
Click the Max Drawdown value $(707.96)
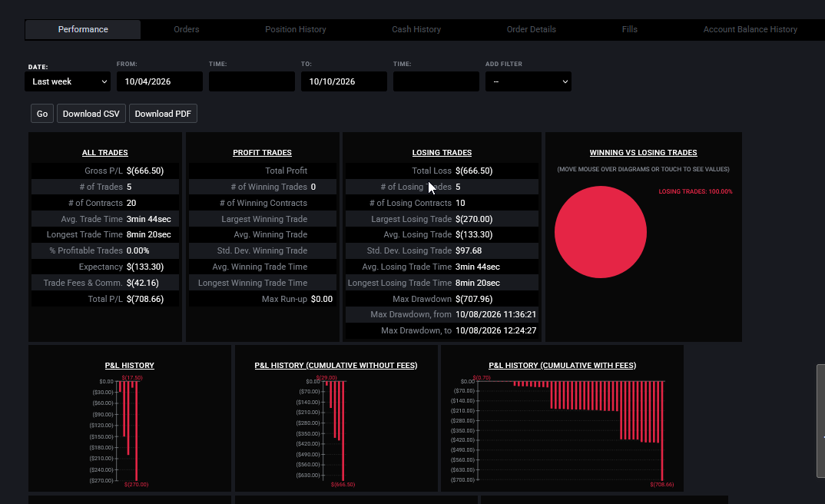(x=474, y=299)
